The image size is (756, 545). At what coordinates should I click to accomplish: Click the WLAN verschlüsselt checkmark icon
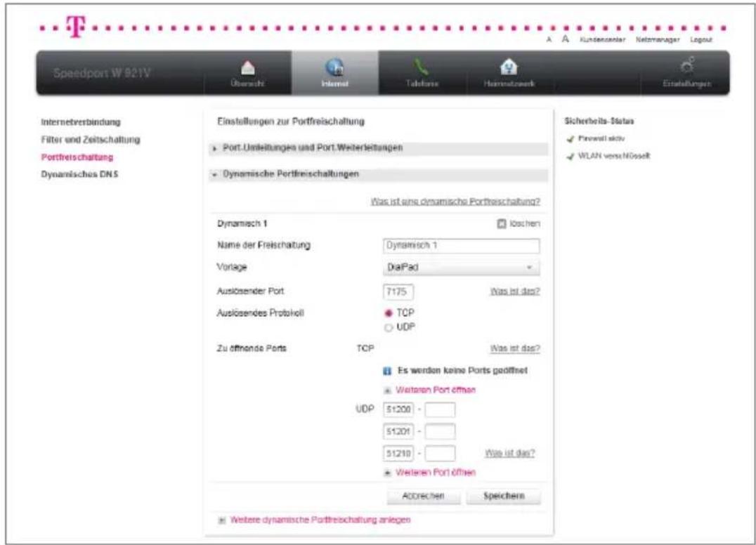571,156
